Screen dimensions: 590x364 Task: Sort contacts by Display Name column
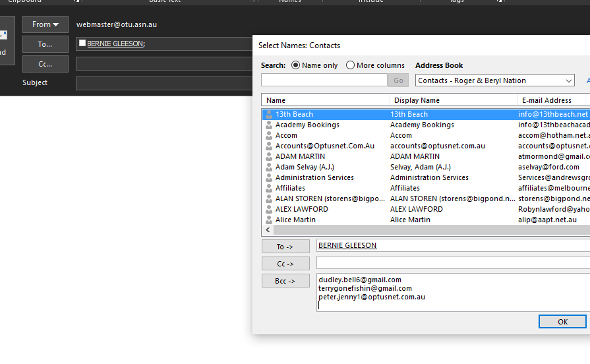pos(454,100)
